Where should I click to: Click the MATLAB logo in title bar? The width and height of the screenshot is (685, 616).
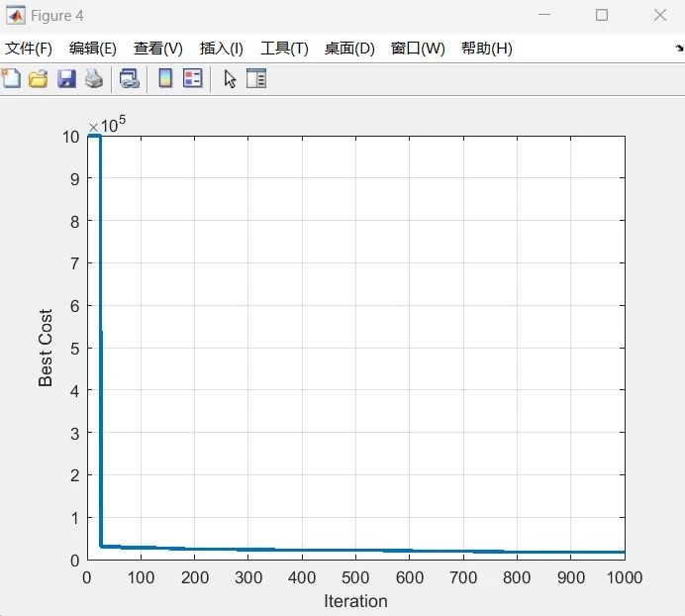tap(15, 16)
